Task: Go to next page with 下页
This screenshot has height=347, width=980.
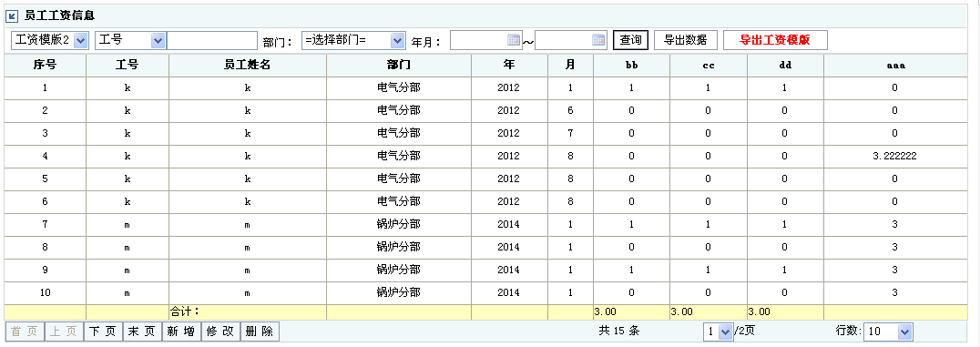Action: click(x=103, y=332)
